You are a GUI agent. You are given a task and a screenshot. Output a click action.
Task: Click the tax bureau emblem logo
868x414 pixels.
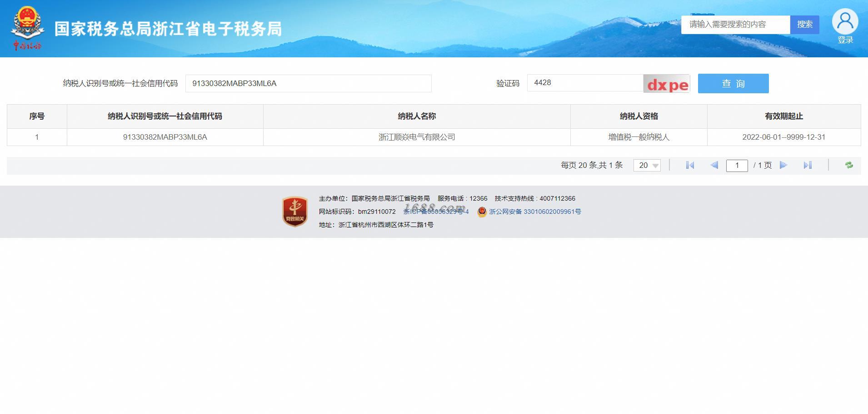click(27, 28)
